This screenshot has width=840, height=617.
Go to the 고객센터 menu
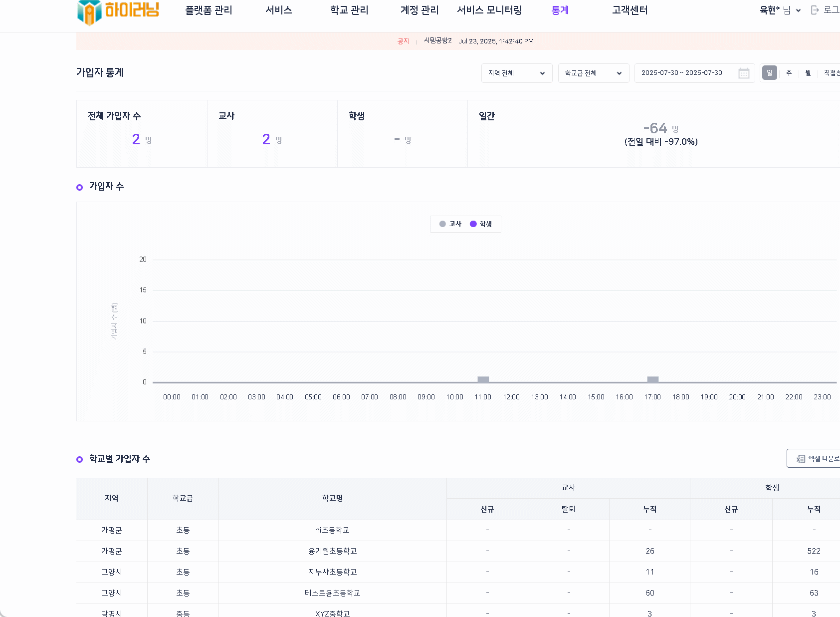(x=630, y=10)
